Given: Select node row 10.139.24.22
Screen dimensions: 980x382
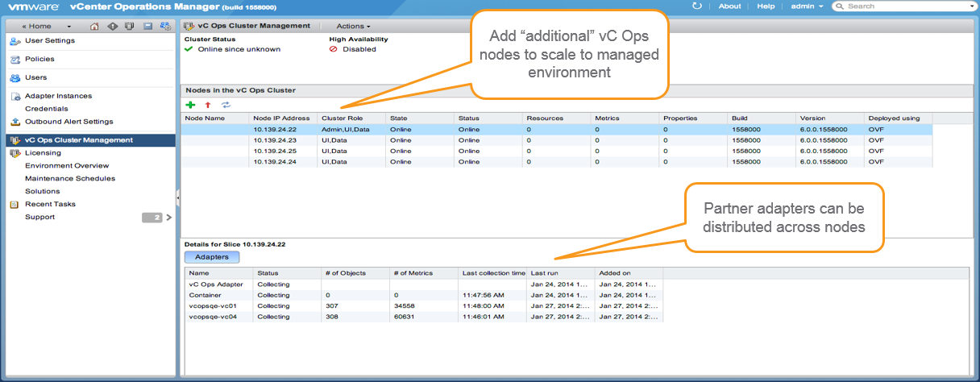Looking at the screenshot, I should tap(557, 129).
